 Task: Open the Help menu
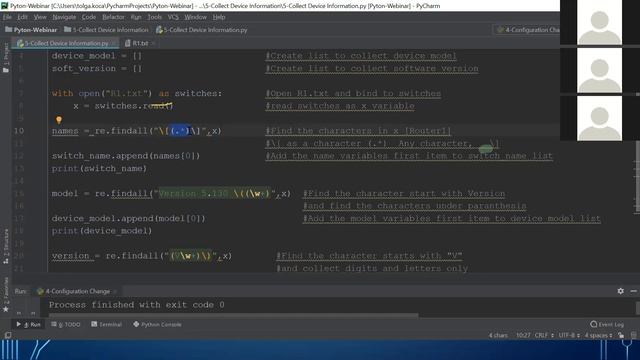coord(219,17)
